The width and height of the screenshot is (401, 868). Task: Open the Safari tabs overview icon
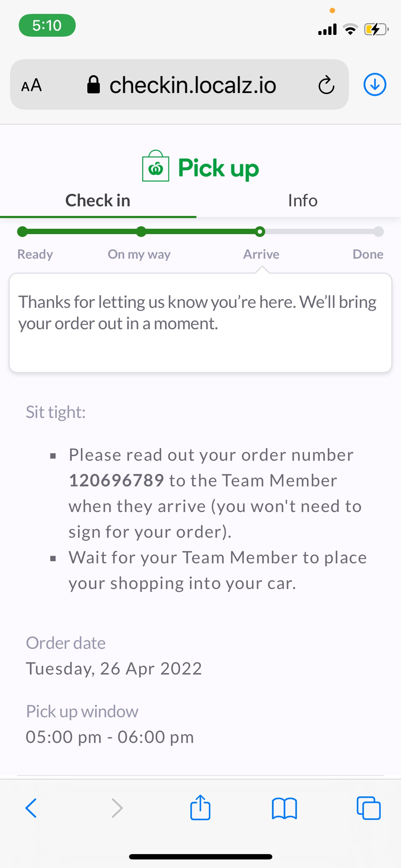coord(369,808)
